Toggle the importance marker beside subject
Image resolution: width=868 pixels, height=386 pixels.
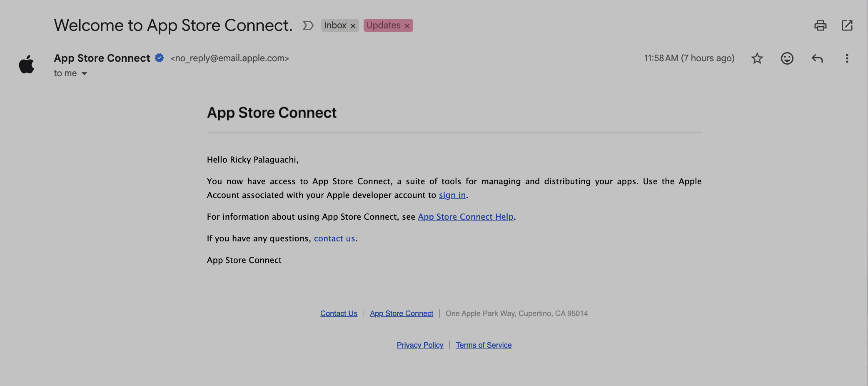tap(308, 25)
